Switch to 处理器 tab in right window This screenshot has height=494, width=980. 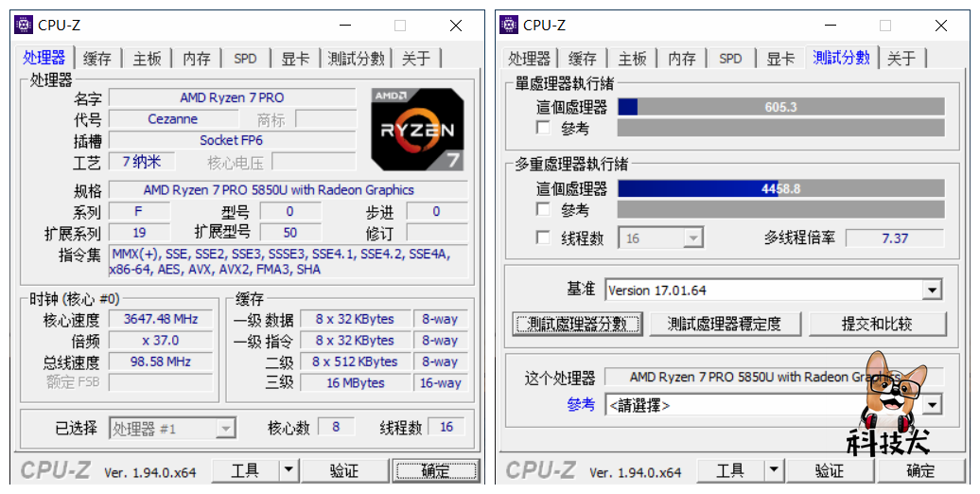tap(530, 59)
